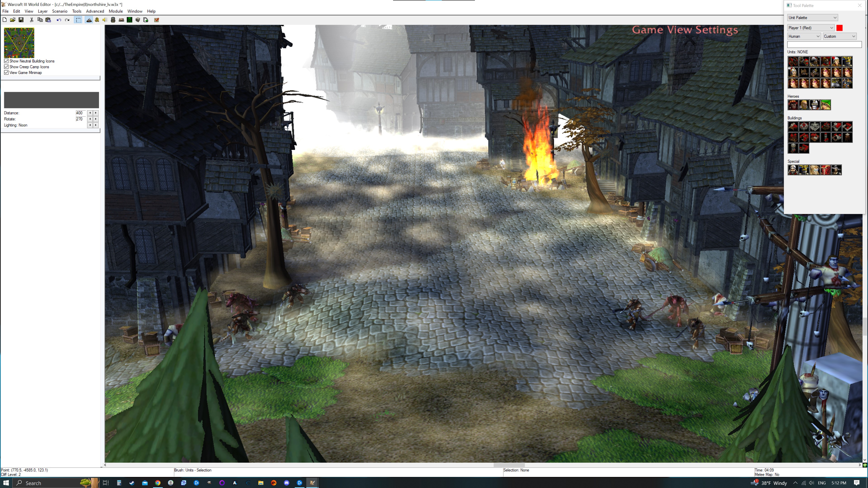868x488 pixels.
Task: Toggle the Selection Brush dashed-square tool
Action: click(78, 20)
